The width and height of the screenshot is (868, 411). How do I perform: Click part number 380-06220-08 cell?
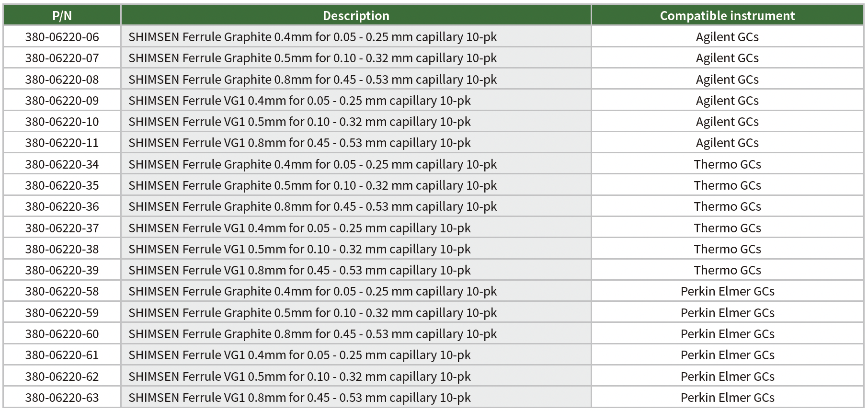(x=62, y=80)
